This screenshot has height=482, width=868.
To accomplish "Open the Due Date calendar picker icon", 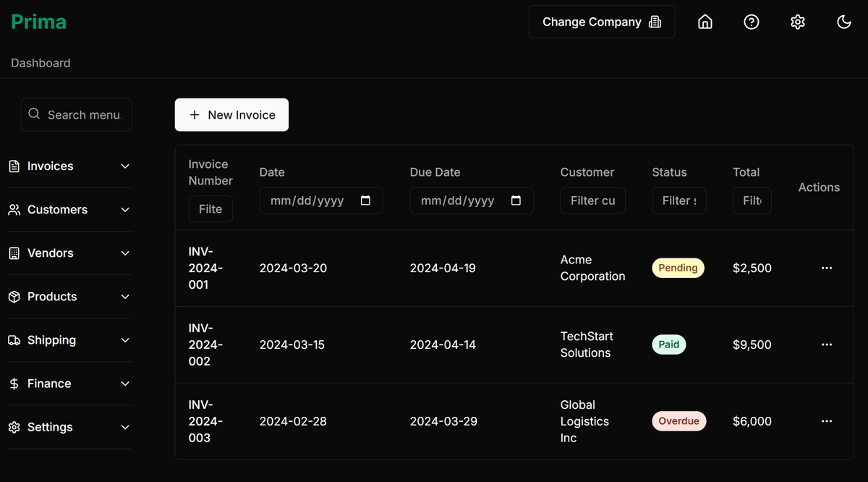I will [516, 200].
